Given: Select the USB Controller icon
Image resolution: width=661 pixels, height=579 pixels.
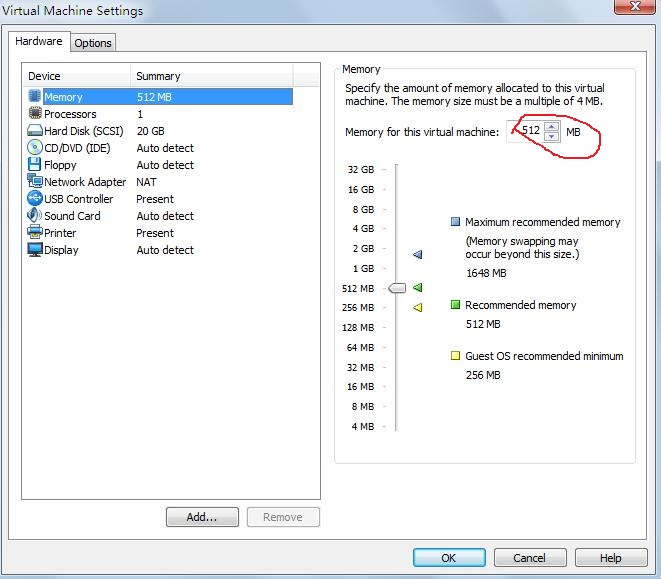Looking at the screenshot, I should (x=35, y=198).
